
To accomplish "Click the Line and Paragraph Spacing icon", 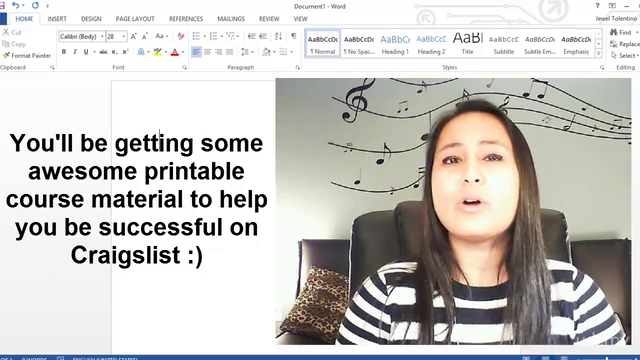I will 245,52.
